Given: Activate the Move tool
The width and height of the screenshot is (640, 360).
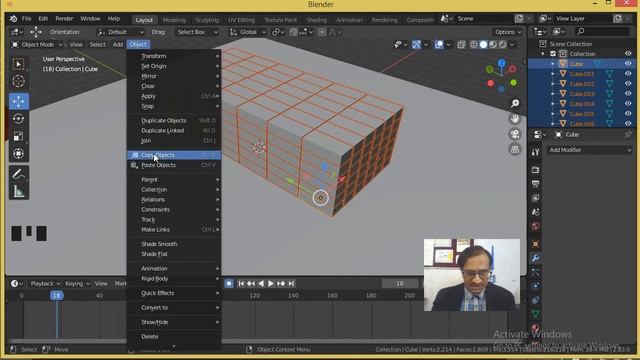Looking at the screenshot, I should [x=18, y=101].
